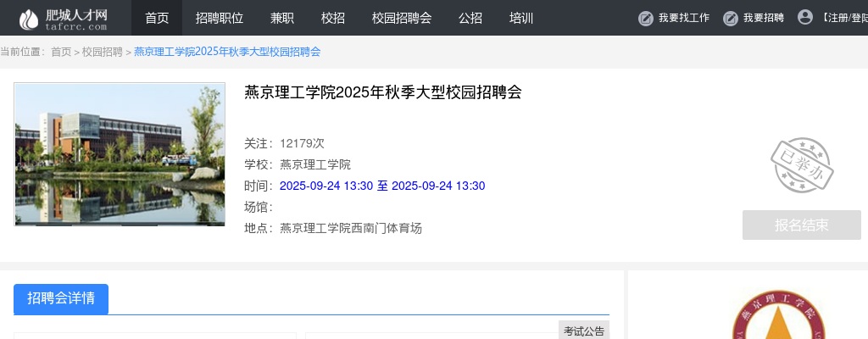Click 首页 in the breadcrumb trail
Image resolution: width=868 pixels, height=339 pixels.
(x=61, y=52)
